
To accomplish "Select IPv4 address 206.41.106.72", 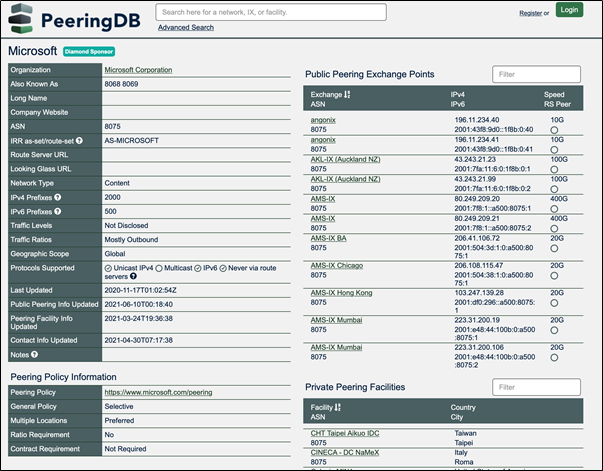I will point(477,238).
